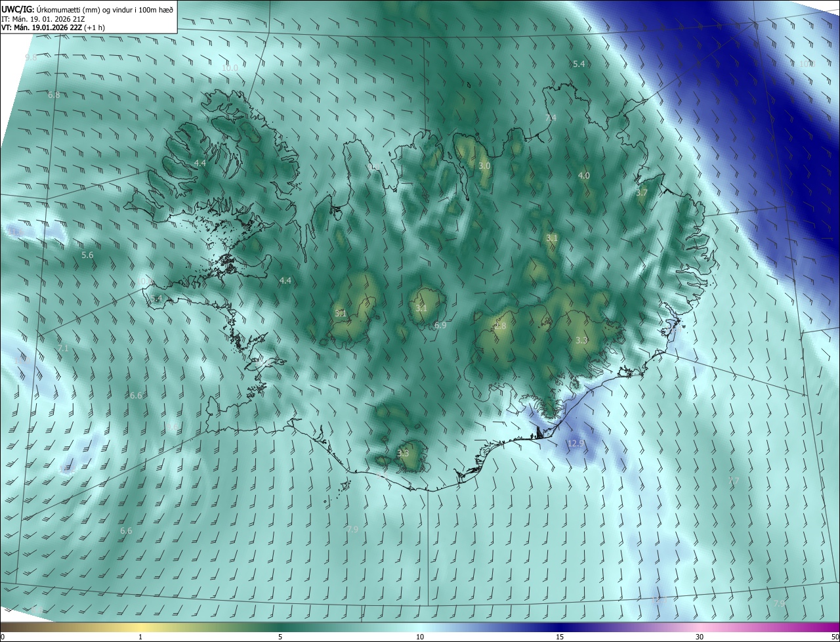840x642 pixels.
Task: Click the 'IT: Mán. 19. 01. 2026 21Z' line
Action: pyautogui.click(x=43, y=19)
